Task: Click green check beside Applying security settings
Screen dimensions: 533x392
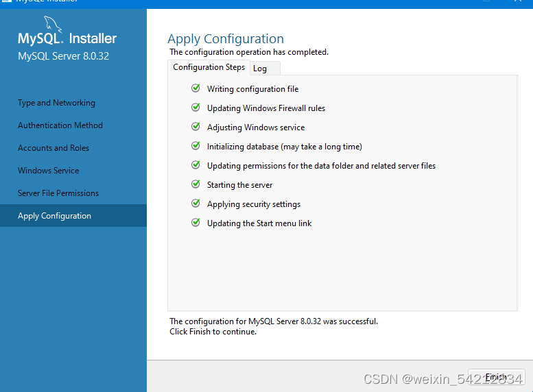Action: tap(196, 204)
